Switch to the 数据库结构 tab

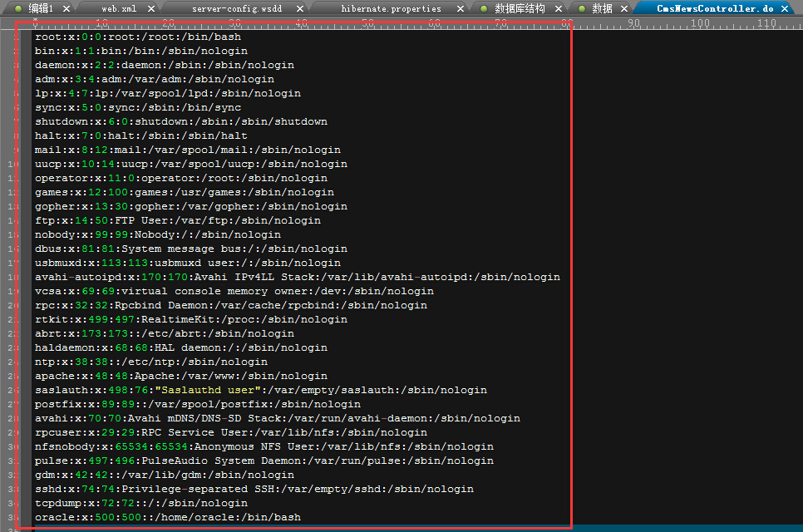[x=520, y=8]
